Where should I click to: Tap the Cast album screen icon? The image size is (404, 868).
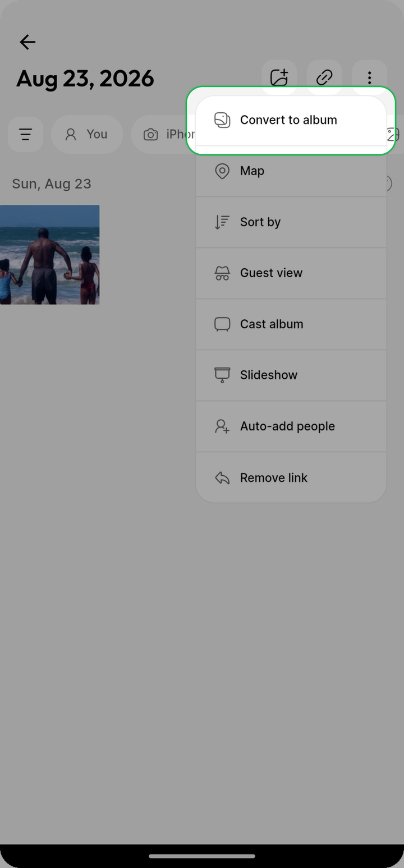point(222,324)
